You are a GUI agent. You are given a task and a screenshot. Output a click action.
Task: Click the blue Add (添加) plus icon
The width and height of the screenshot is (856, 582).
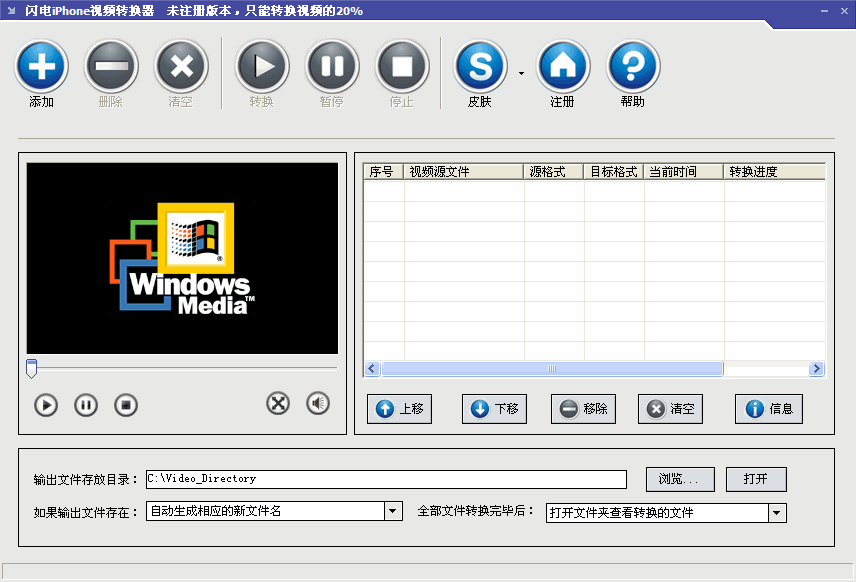tap(41, 67)
